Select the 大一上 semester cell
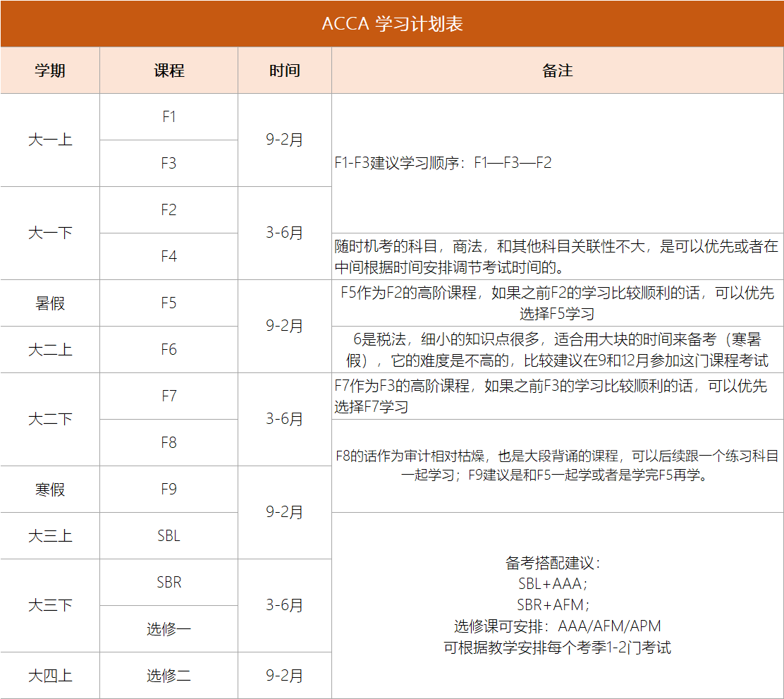The width and height of the screenshot is (784, 699). point(49,140)
